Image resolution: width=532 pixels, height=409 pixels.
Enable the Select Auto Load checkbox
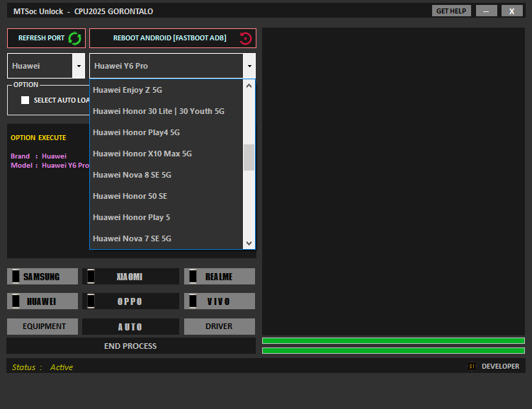coord(25,100)
